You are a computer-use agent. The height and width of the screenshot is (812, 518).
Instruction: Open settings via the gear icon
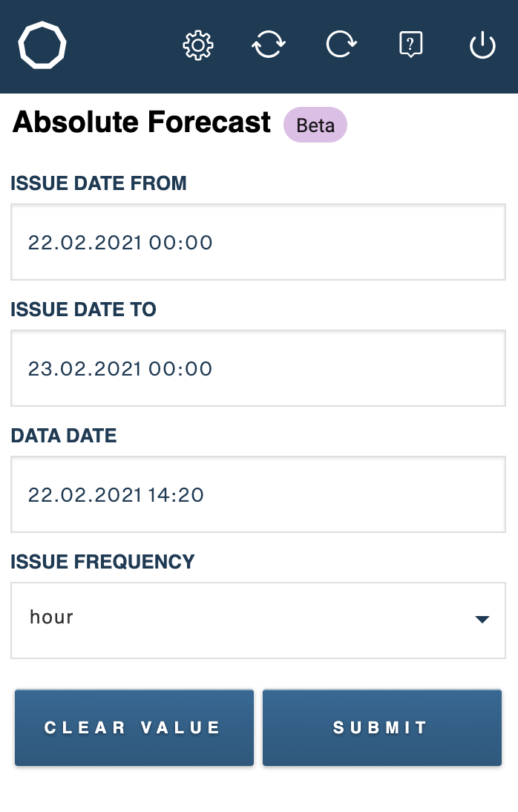(198, 45)
